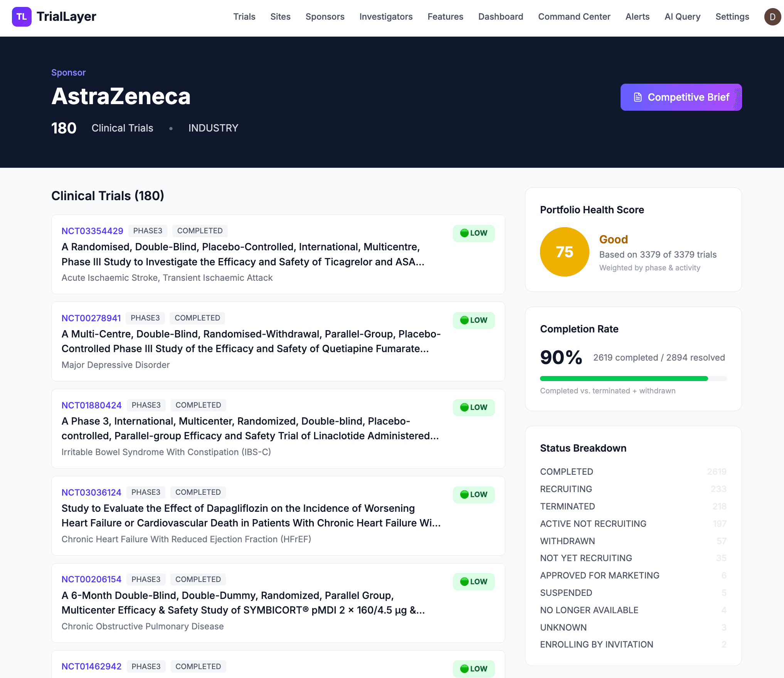Open the Command Center page
The image size is (784, 678).
[x=574, y=17]
